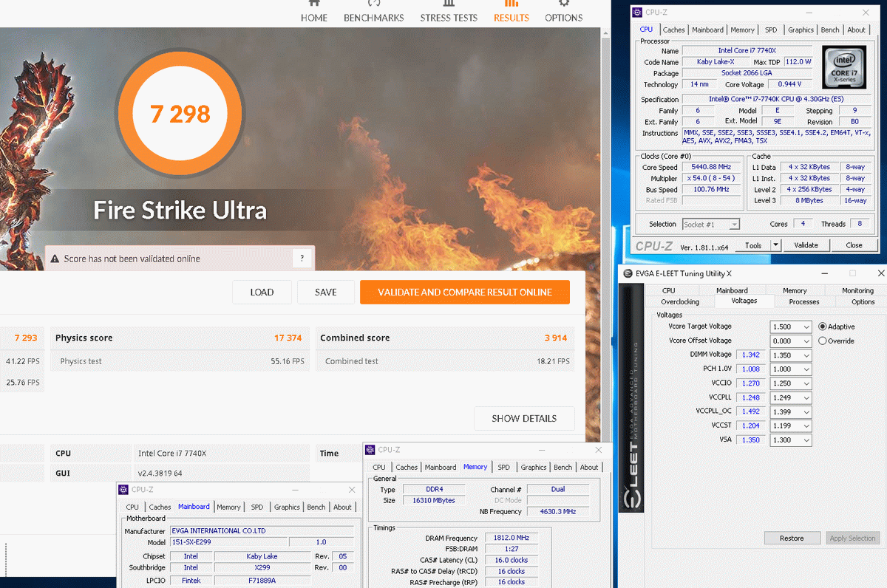Click VALIDATE AND COMPARE RESULT ONLINE
This screenshot has width=887, height=588.
pos(465,292)
